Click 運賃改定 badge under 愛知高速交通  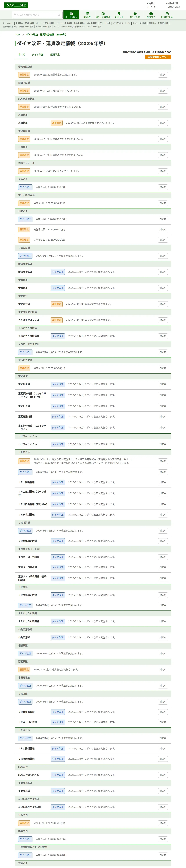coord(24,75)
